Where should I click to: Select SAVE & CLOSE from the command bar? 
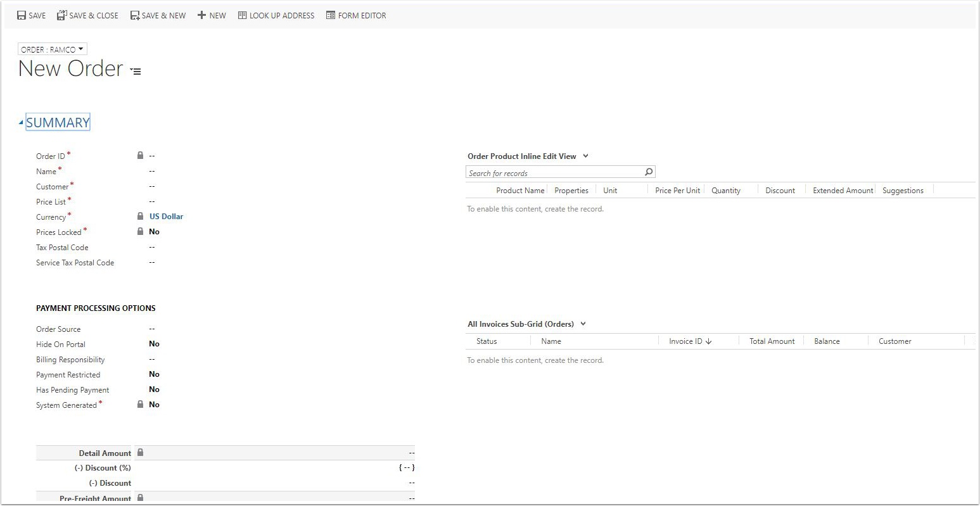[x=87, y=15]
